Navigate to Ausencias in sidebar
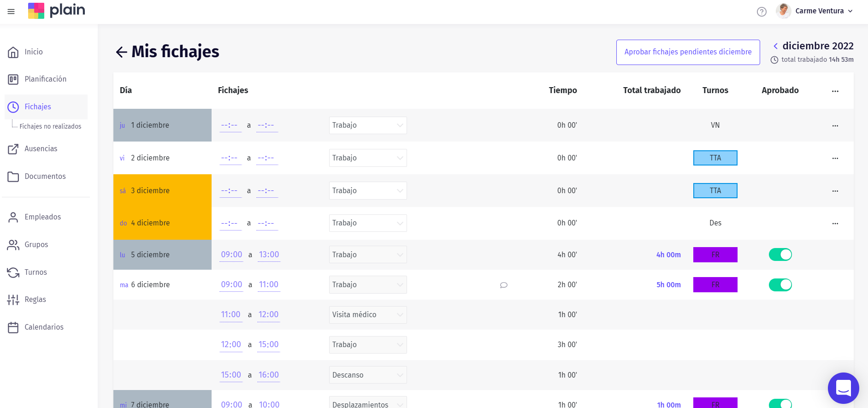Viewport: 868px width, 408px height. tap(41, 149)
